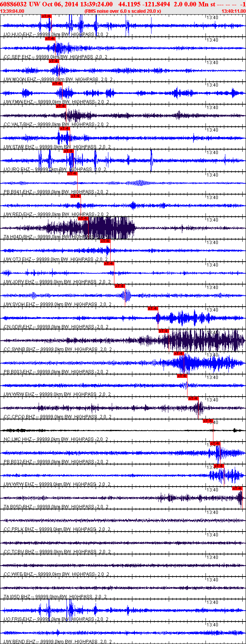The image size is (246, 644).
Task: Click the red pick flag on CPCO trace
Action: (193, 398)
